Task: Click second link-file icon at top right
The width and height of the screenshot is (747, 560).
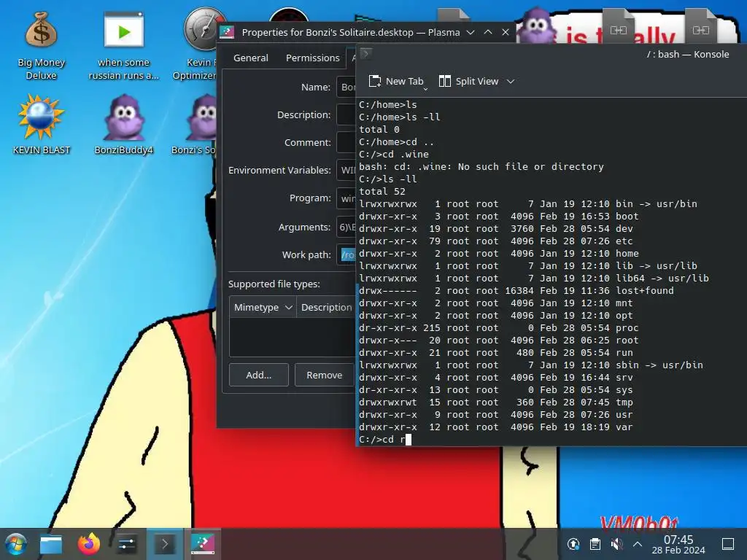Action: click(x=701, y=29)
